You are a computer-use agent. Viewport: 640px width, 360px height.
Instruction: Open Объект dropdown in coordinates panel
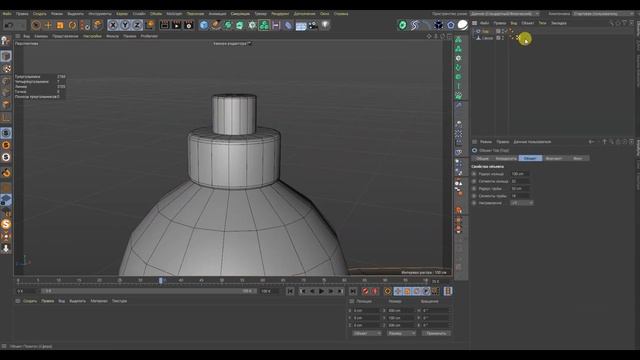coord(367,333)
